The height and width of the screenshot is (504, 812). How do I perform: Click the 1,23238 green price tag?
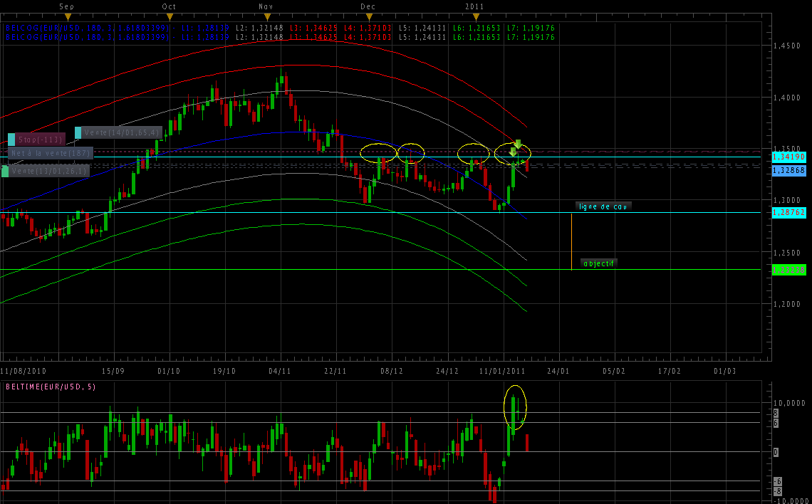[x=788, y=270]
